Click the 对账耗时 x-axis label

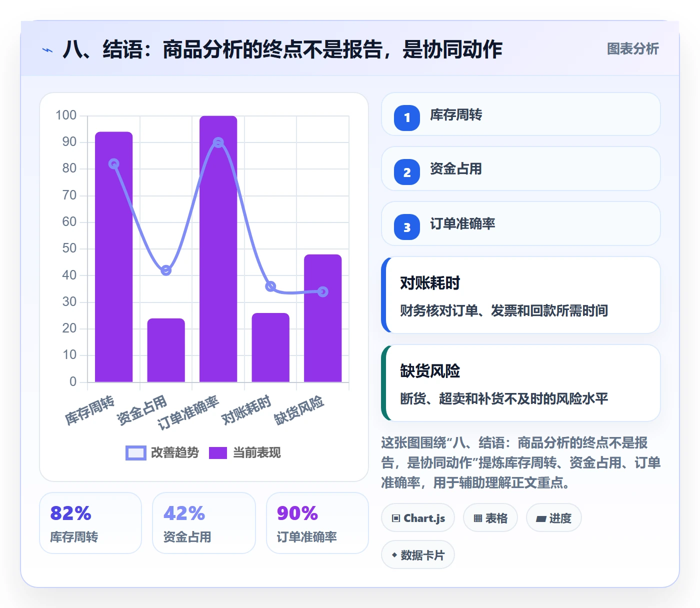point(246,410)
